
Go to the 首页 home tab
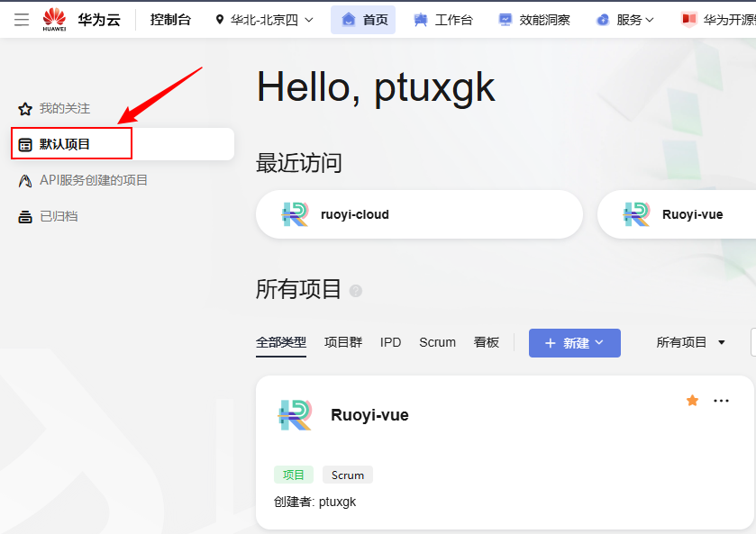point(363,20)
